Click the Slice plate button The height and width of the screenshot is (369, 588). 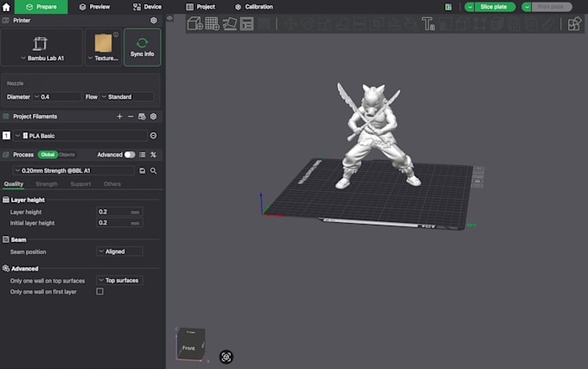click(495, 7)
